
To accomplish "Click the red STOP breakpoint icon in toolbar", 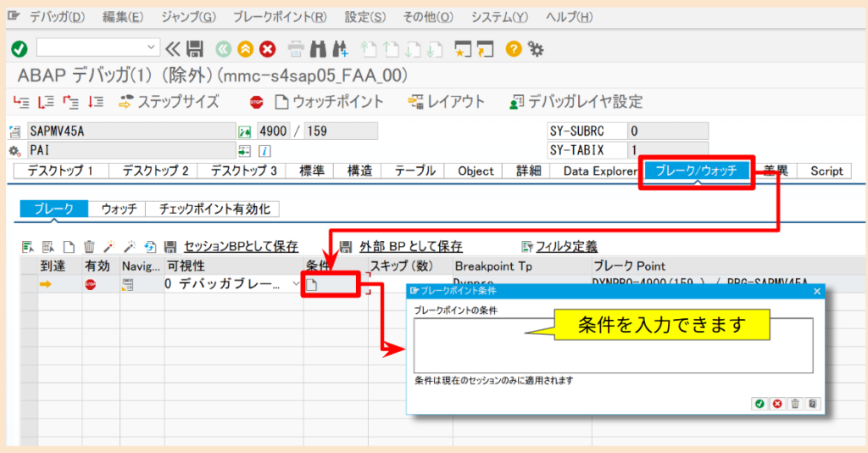I will pos(256,102).
